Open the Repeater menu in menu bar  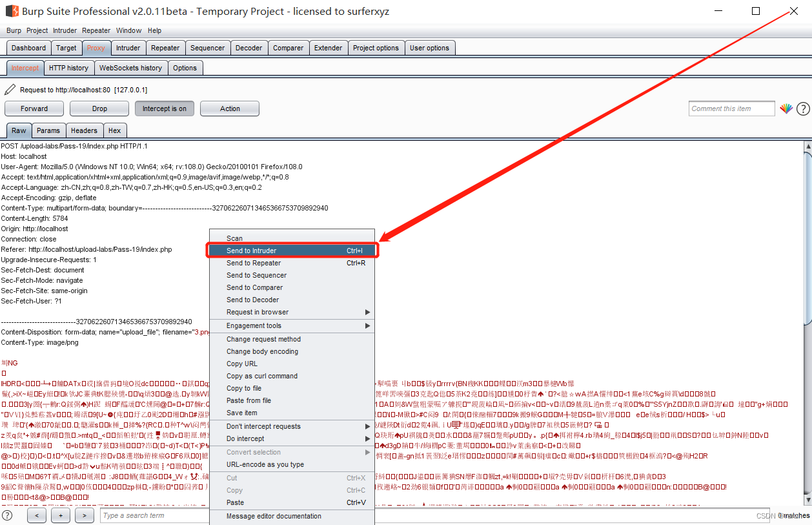[x=96, y=30]
